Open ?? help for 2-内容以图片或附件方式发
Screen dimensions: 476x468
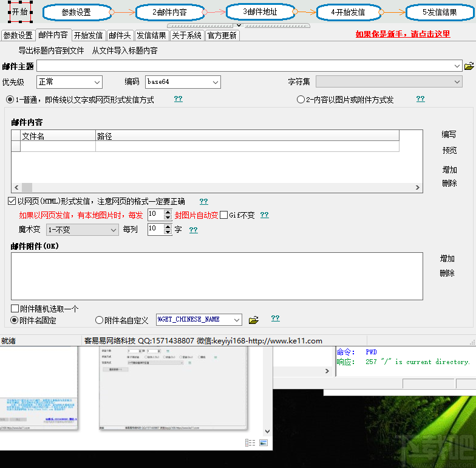[420, 98]
